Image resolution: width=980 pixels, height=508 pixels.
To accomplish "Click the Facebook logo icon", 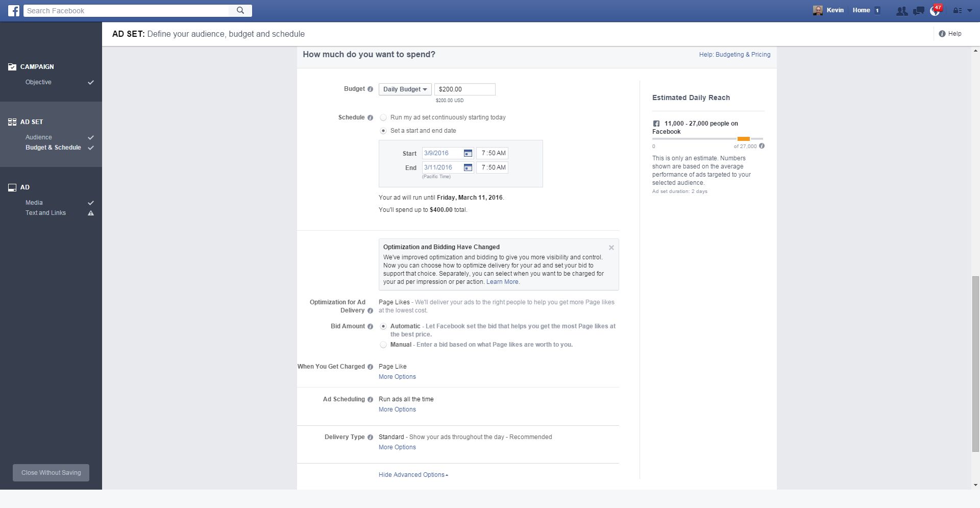I will 14,10.
